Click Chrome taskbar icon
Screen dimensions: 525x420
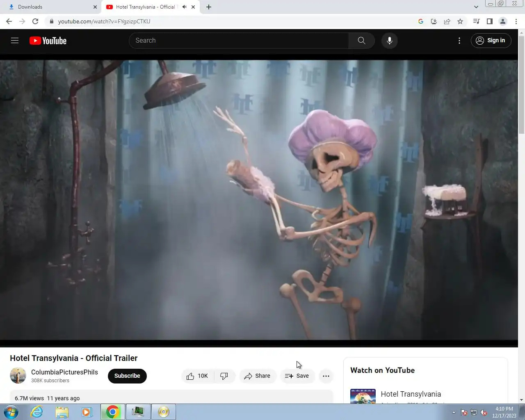tap(112, 412)
